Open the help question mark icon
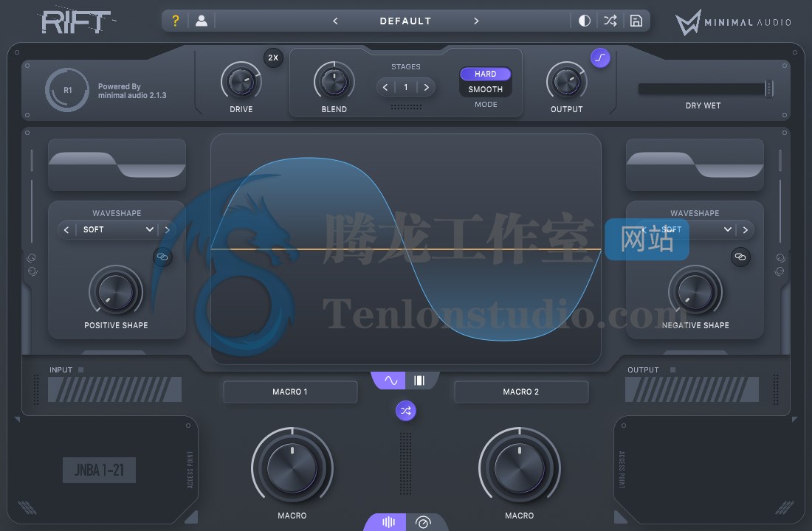This screenshot has width=812, height=531. point(176,21)
